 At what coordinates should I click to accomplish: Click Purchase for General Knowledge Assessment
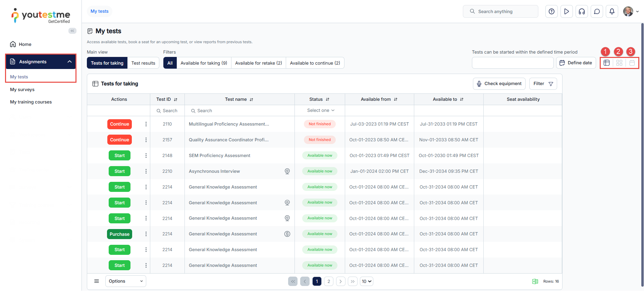(x=119, y=234)
